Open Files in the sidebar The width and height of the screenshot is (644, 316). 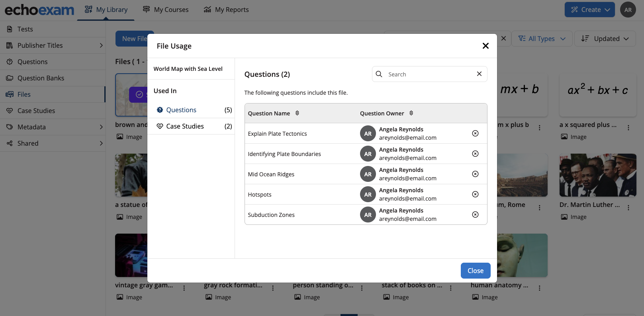pos(53,94)
